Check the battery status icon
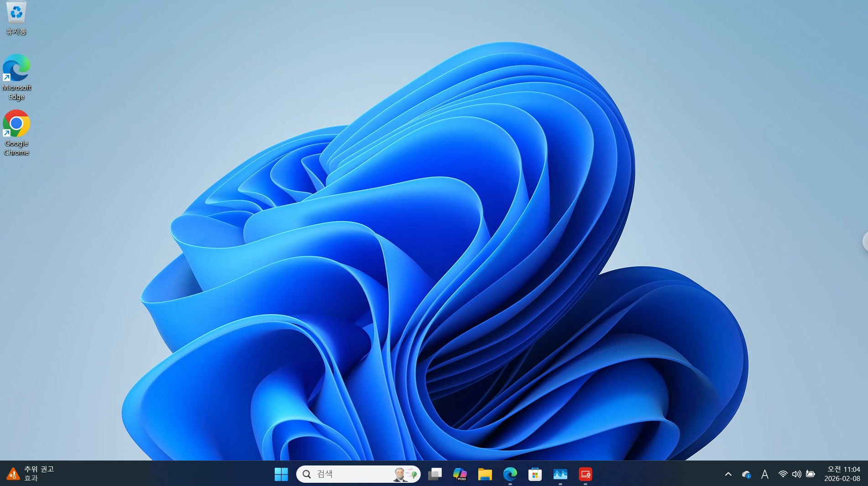Screen dimensions: 868x486 pos(810,474)
